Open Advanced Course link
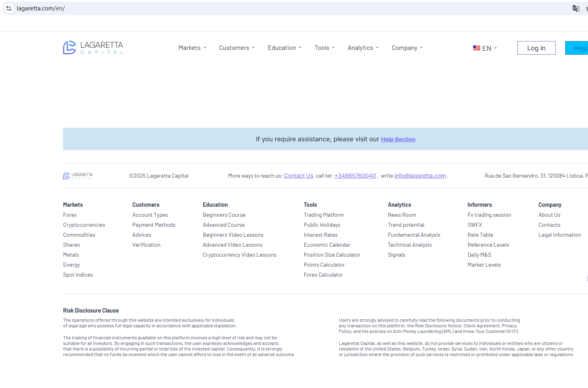Image resolution: width=588 pixels, height=388 pixels. [224, 225]
